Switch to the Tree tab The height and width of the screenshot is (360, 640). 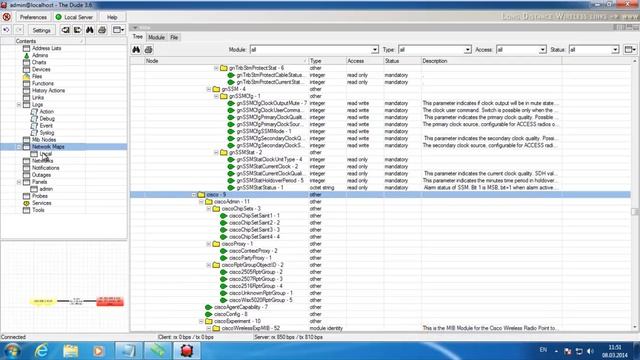(138, 37)
